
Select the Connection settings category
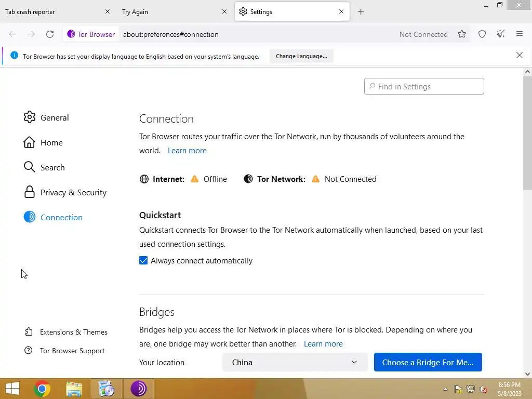click(54, 217)
